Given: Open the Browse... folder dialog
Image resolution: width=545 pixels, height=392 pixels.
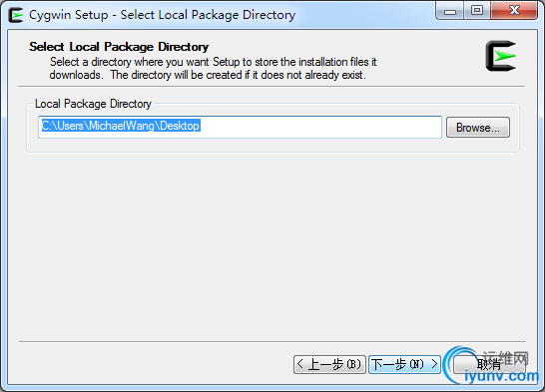Looking at the screenshot, I should tap(478, 128).
